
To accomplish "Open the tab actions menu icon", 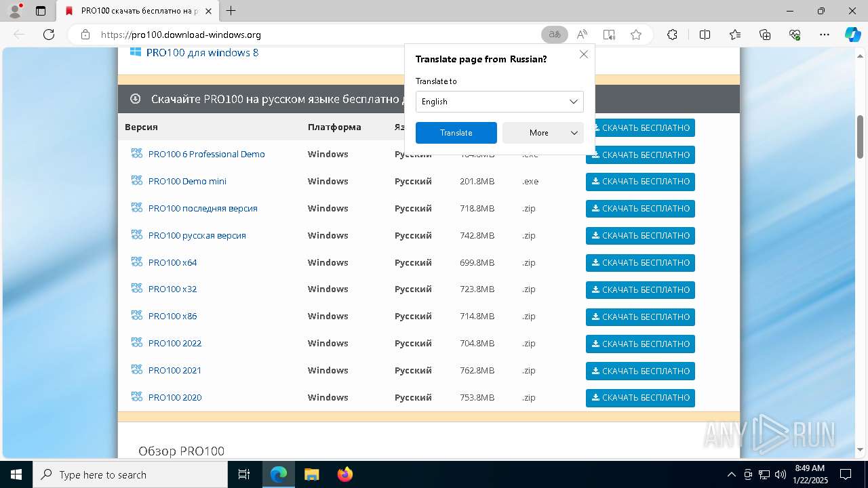I will 41,11.
